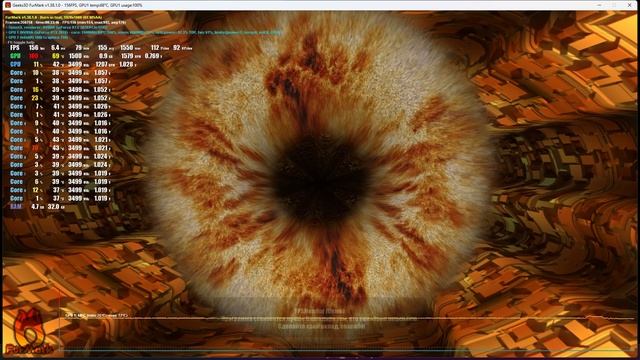Click the current FPS value 156
The image size is (640, 360).
33,48
